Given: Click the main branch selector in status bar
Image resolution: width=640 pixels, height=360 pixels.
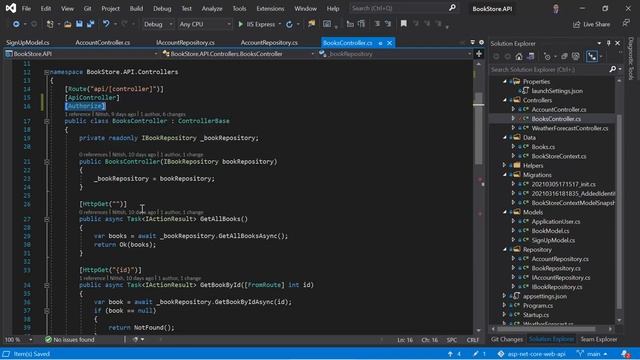Looking at the screenshot, I should tap(592, 354).
